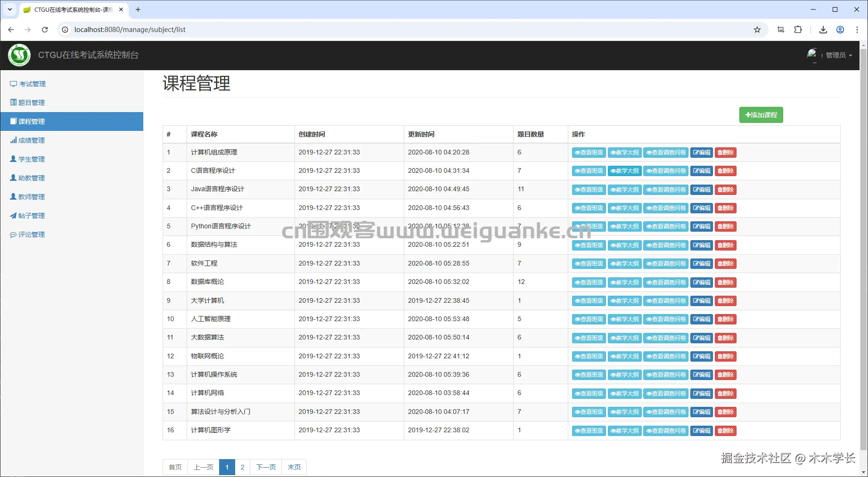Bookmark this page with the star icon
This screenshot has height=477, width=868.
(757, 30)
